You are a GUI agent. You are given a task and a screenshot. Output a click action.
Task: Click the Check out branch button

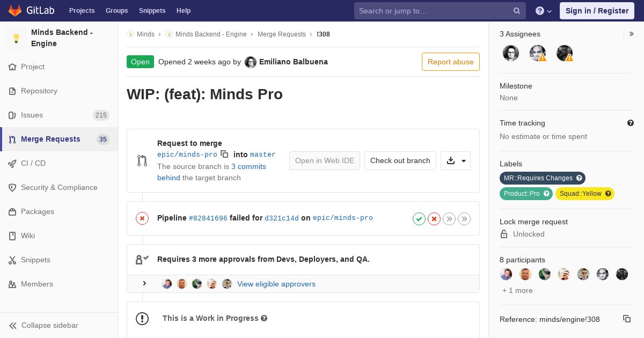click(400, 160)
